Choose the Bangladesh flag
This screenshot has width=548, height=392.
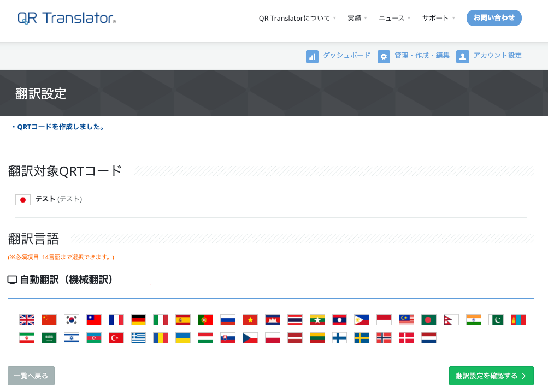tap(429, 320)
